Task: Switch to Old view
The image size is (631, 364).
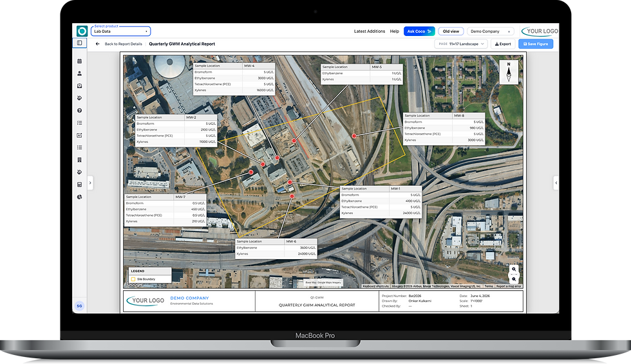Action: point(451,31)
